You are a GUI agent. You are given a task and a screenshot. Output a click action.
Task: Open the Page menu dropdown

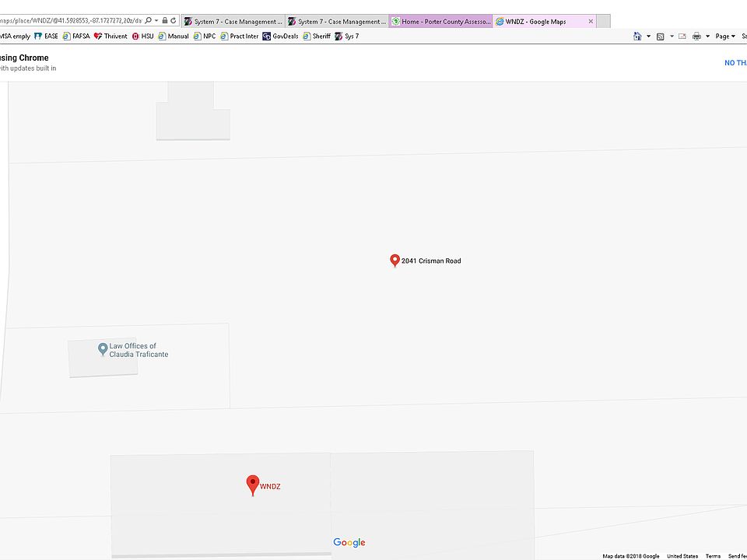tap(725, 37)
